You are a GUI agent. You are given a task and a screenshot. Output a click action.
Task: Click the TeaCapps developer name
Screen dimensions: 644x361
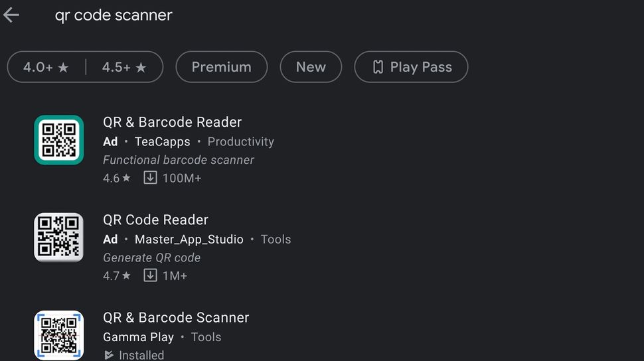[x=162, y=141]
